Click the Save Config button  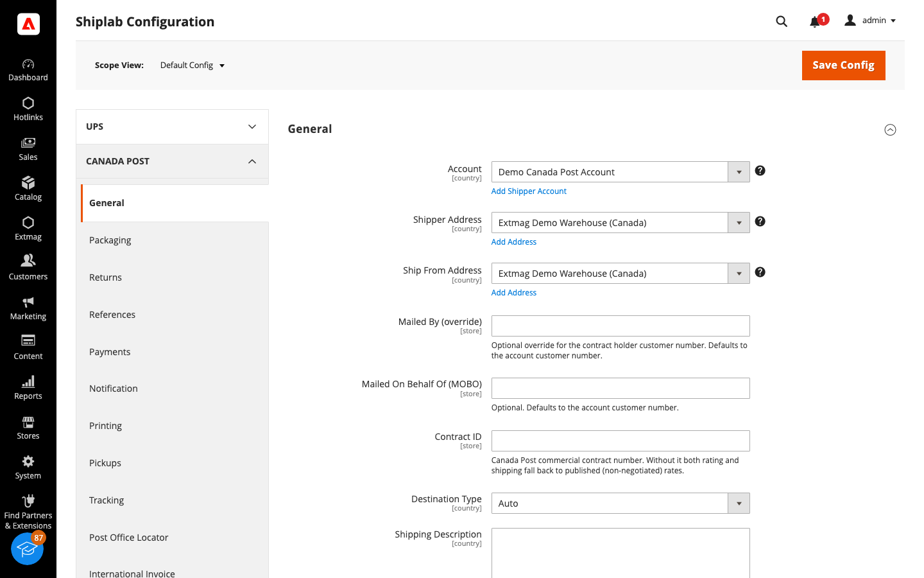point(843,66)
